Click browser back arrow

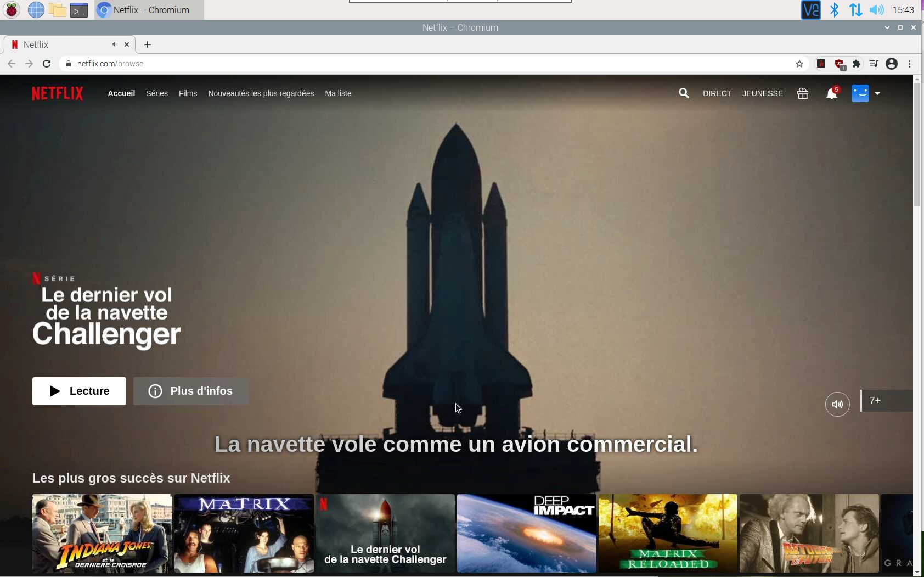pos(12,64)
